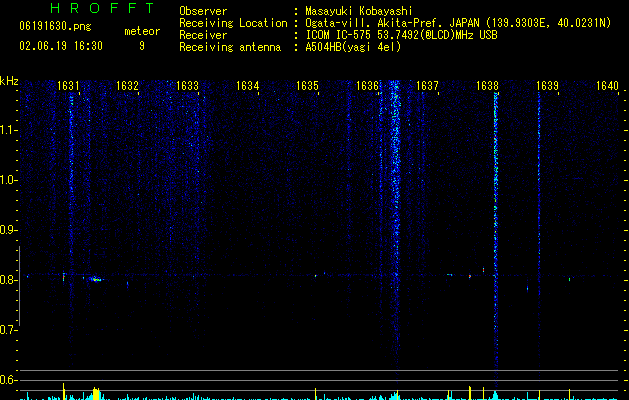This screenshot has height=400, width=629.
Task: Click the 1.1 frequency axis label
Action: (9, 130)
